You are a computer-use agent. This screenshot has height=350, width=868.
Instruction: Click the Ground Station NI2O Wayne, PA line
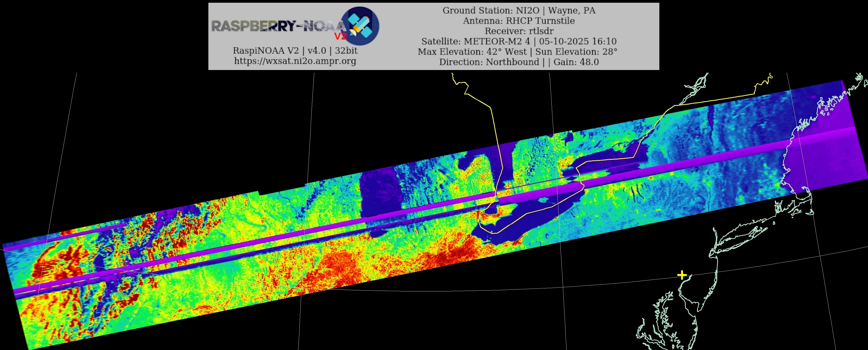[x=519, y=10]
